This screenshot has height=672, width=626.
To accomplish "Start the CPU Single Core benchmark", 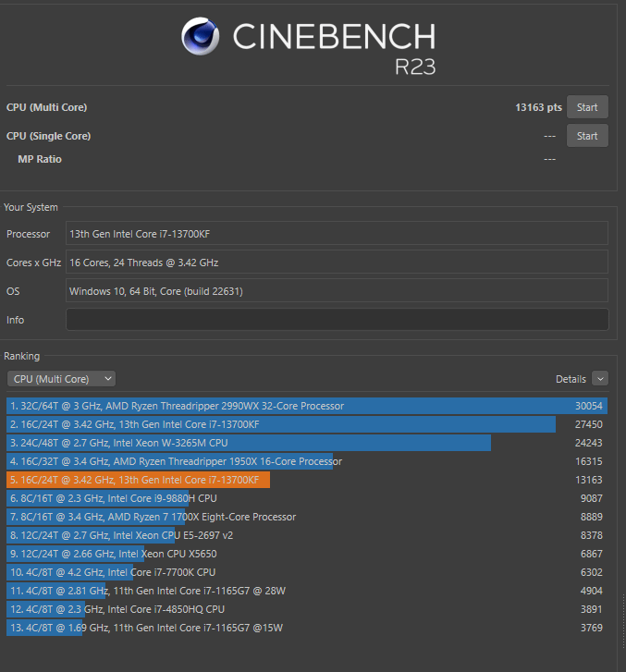I will [587, 136].
